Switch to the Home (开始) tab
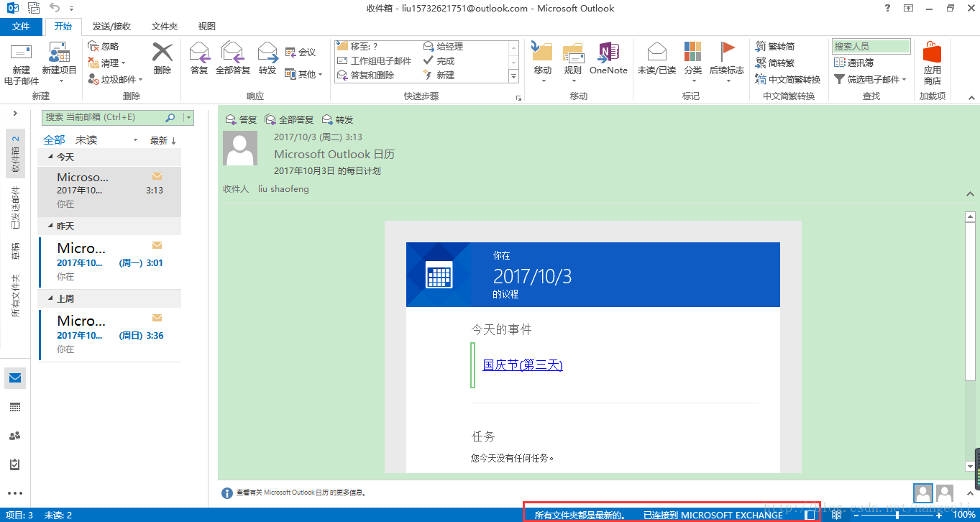980x522 pixels. [x=63, y=26]
